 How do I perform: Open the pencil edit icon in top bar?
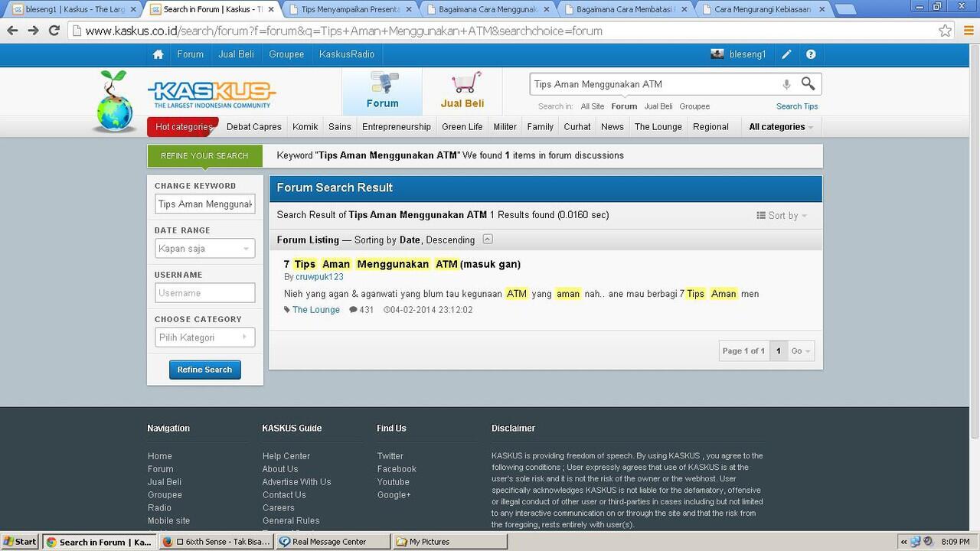[x=786, y=54]
